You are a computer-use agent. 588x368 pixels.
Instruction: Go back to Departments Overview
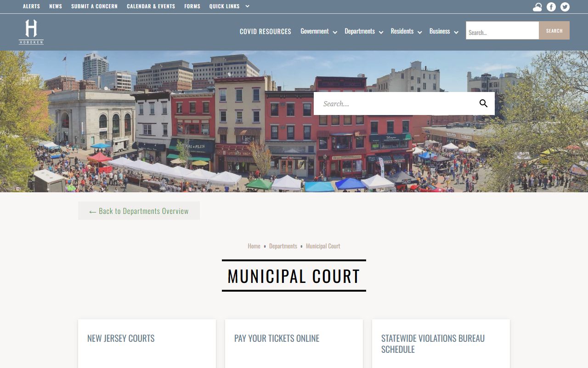(139, 211)
